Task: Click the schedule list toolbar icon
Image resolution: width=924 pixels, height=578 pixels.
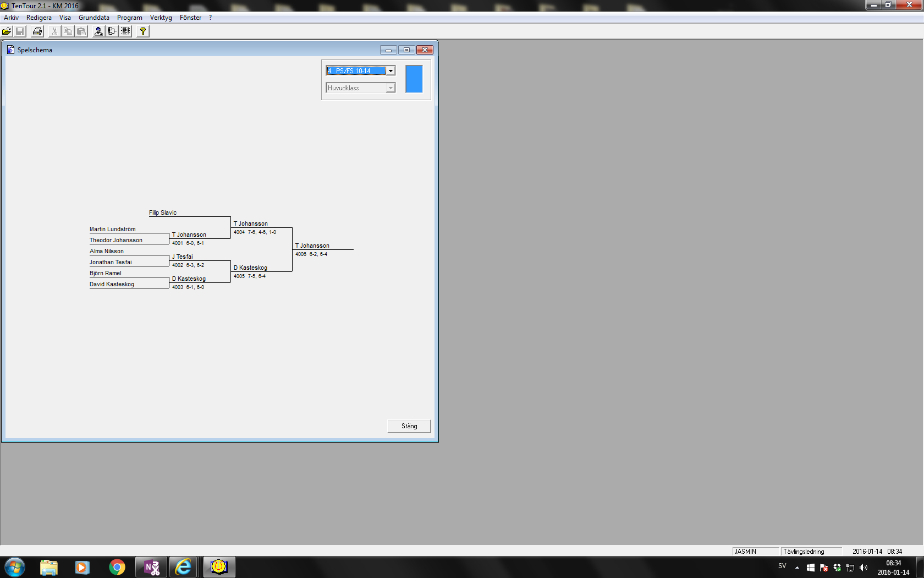Action: [x=125, y=31]
